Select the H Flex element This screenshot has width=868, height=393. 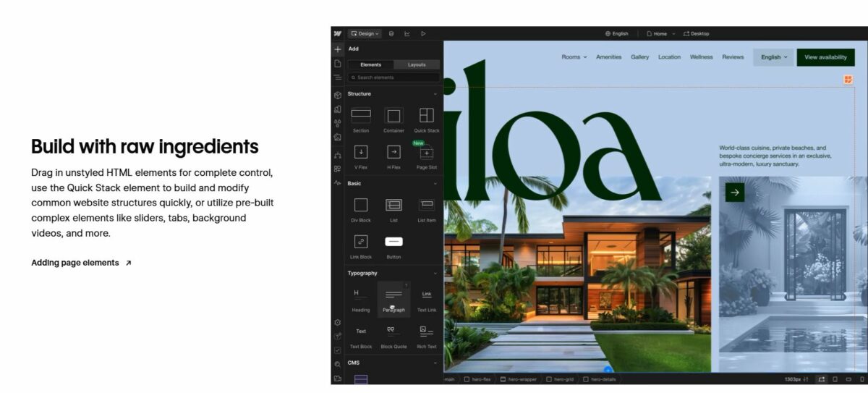(393, 156)
